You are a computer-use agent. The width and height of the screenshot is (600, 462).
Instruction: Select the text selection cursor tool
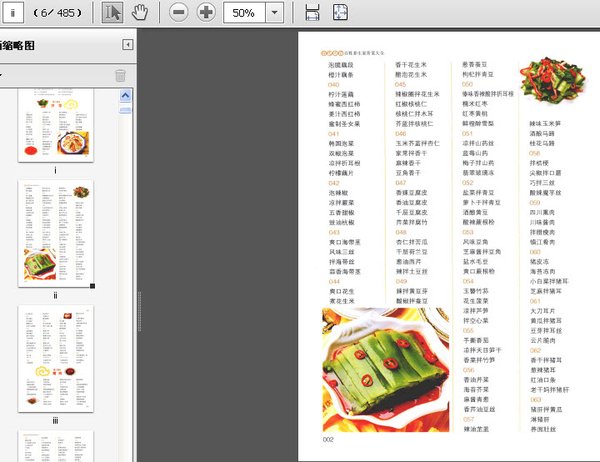112,13
